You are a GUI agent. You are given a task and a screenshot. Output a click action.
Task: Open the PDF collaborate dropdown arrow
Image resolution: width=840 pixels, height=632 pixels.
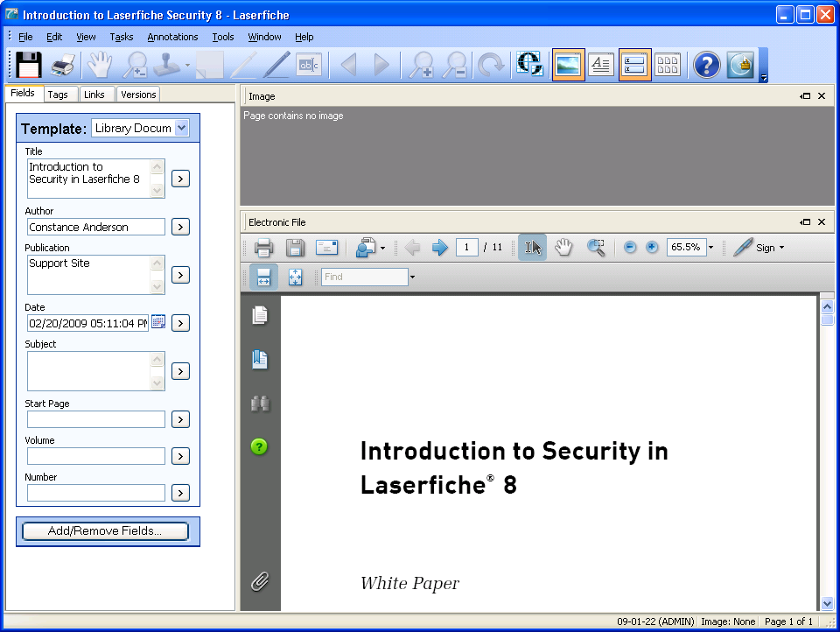point(382,249)
